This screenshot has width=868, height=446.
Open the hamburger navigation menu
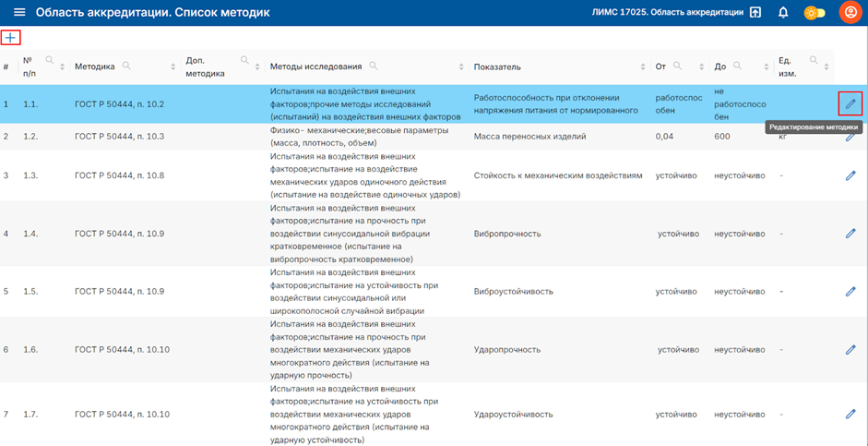click(18, 13)
